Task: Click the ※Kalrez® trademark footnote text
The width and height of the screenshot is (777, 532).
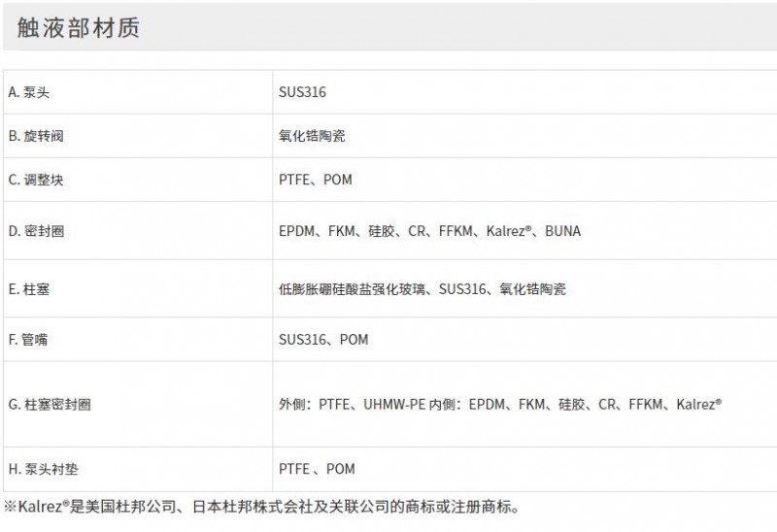Action: 261,507
